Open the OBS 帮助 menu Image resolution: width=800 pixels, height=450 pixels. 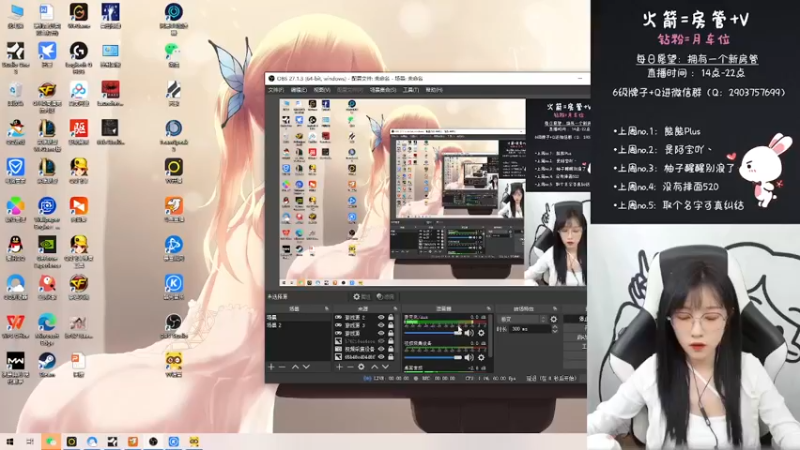pyautogui.click(x=434, y=90)
